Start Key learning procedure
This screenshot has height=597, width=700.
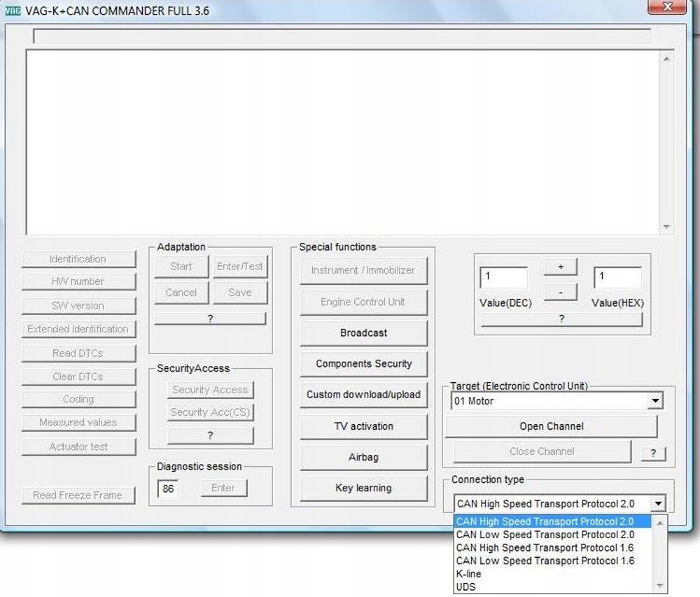click(363, 488)
